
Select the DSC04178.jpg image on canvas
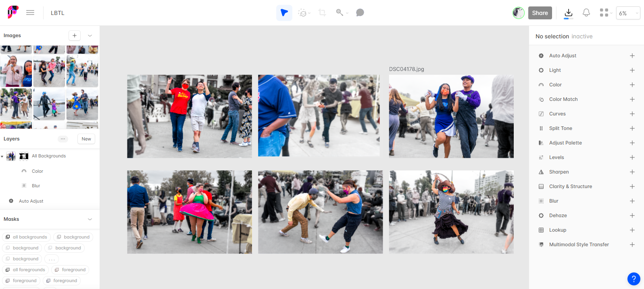click(x=451, y=116)
